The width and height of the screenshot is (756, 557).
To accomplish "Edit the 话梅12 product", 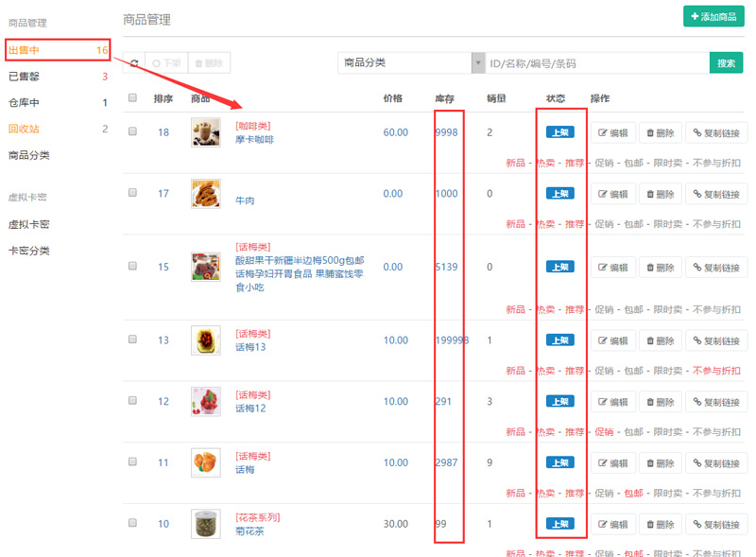I will click(612, 402).
